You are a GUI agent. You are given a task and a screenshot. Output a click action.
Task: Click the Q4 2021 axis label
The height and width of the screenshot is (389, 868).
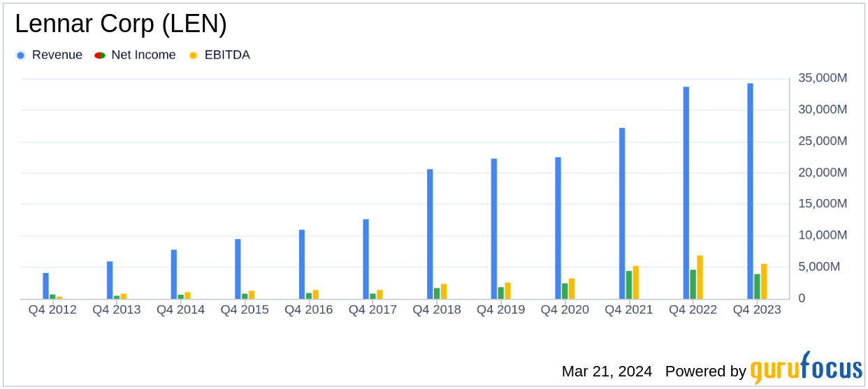629,309
